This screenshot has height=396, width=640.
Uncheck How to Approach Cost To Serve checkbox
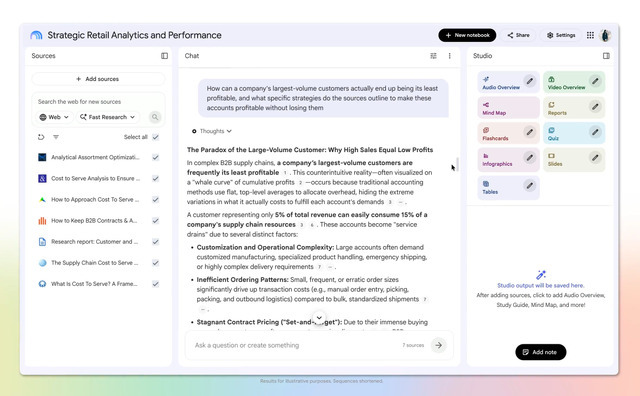point(156,200)
